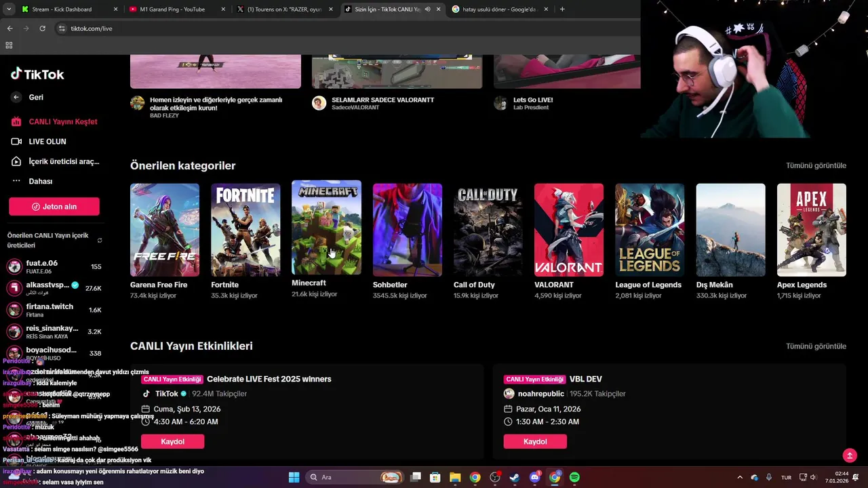Viewport: 868px width, 488px height.
Task: Open İçerik üreticisi araçları menu item
Action: click(x=55, y=161)
